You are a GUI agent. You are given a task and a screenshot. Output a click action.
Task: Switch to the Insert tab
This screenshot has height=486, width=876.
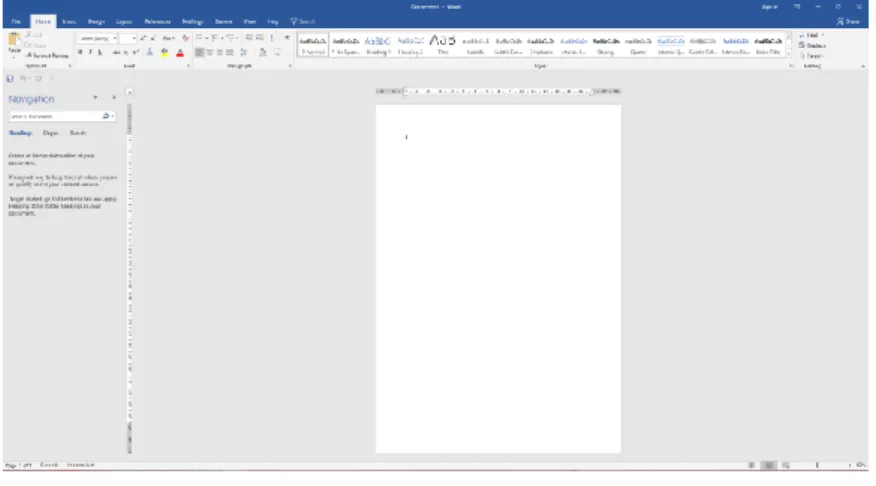point(69,21)
